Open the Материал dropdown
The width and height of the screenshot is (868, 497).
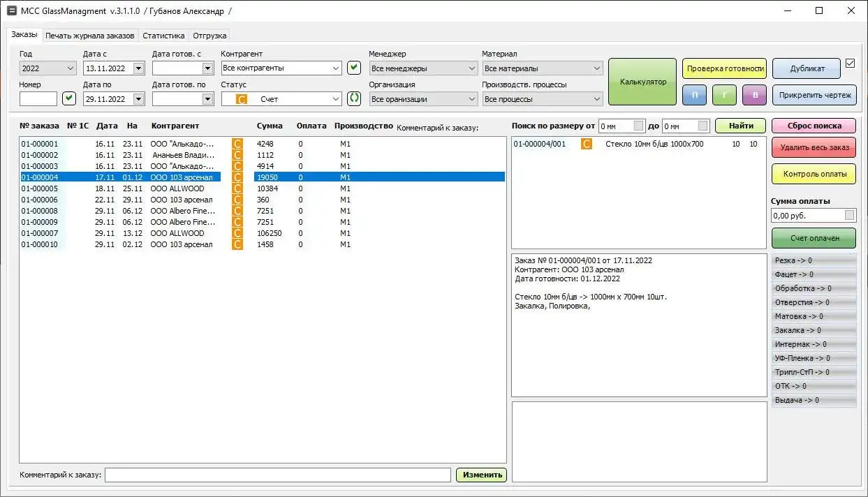click(x=596, y=68)
